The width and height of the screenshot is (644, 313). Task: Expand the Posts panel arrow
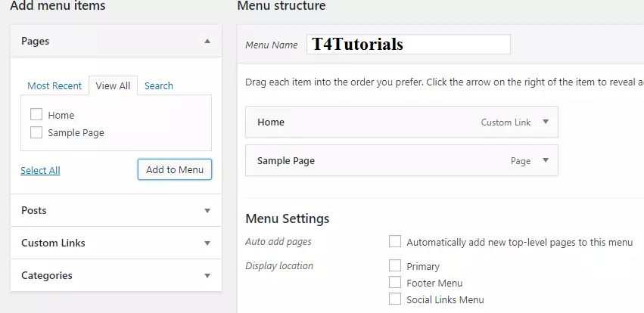207,210
